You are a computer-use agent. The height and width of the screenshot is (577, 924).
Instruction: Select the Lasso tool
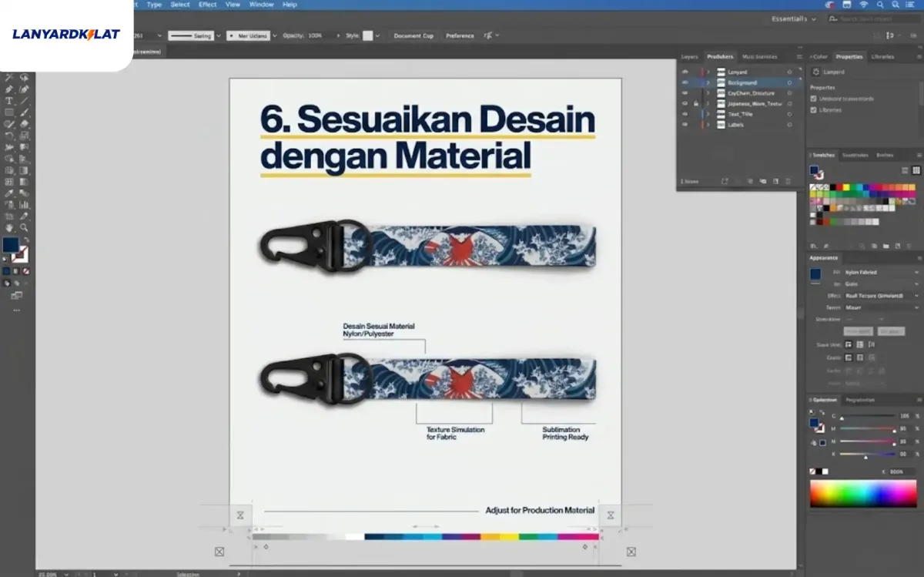tap(24, 78)
